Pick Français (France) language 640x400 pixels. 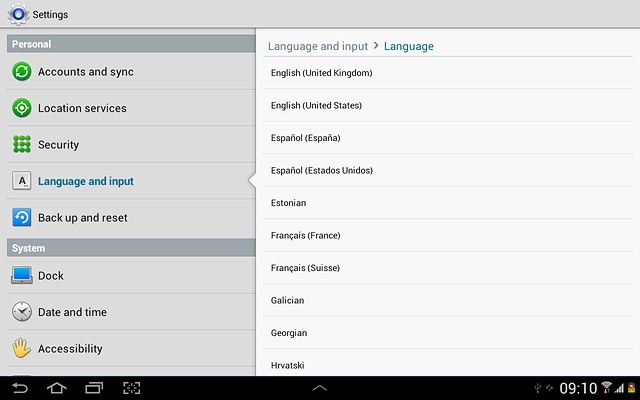tap(448, 235)
